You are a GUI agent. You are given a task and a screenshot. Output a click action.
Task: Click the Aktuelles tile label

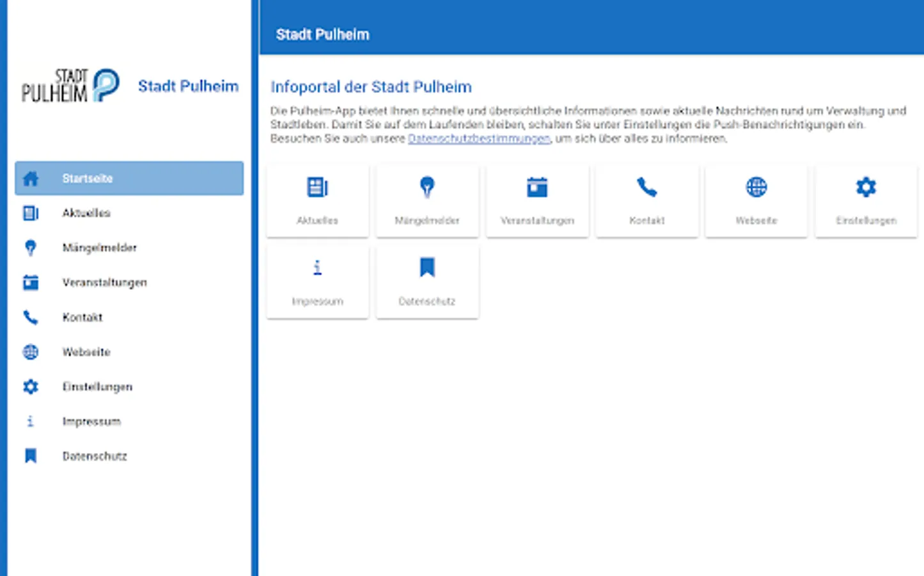point(317,220)
